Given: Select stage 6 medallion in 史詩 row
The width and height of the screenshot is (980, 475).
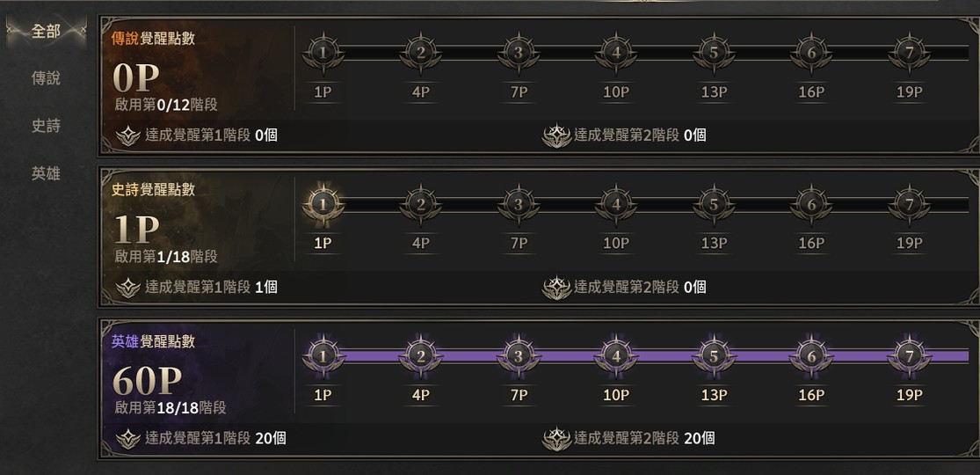Looking at the screenshot, I should 811,205.
